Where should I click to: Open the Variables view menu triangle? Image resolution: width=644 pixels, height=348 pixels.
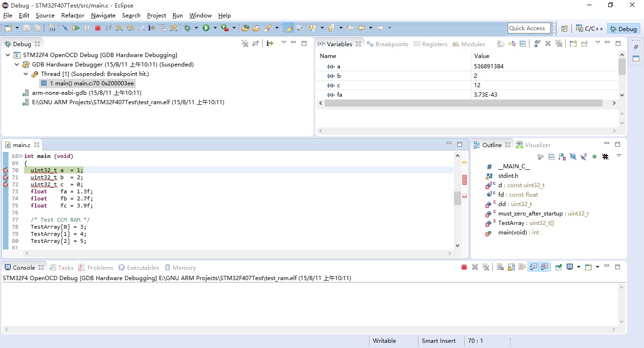(597, 43)
